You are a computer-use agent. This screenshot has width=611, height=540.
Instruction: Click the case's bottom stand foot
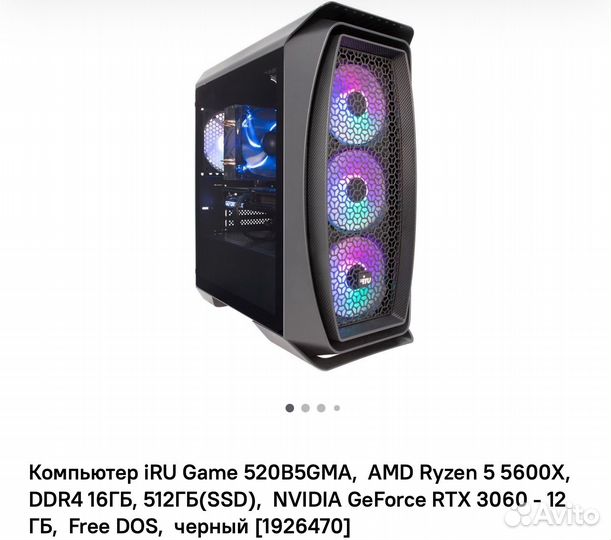(x=364, y=349)
